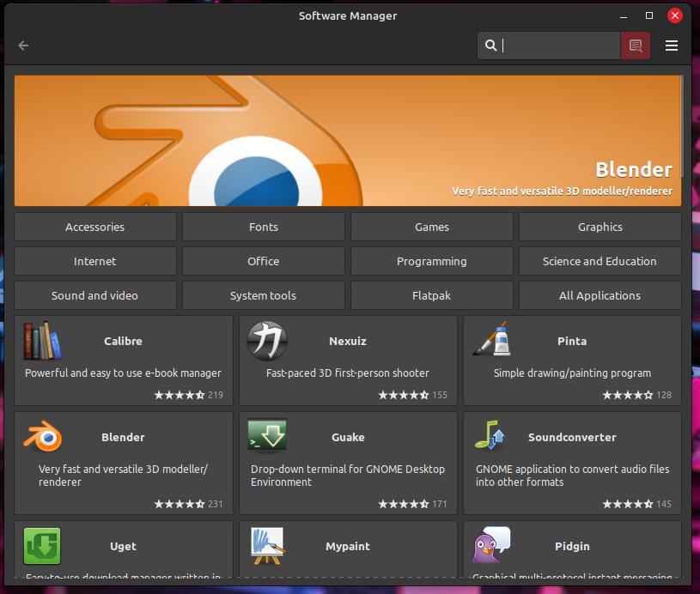Viewport: 700px width, 594px height.
Task: Click Blender's star rating 231
Action: [x=188, y=504]
